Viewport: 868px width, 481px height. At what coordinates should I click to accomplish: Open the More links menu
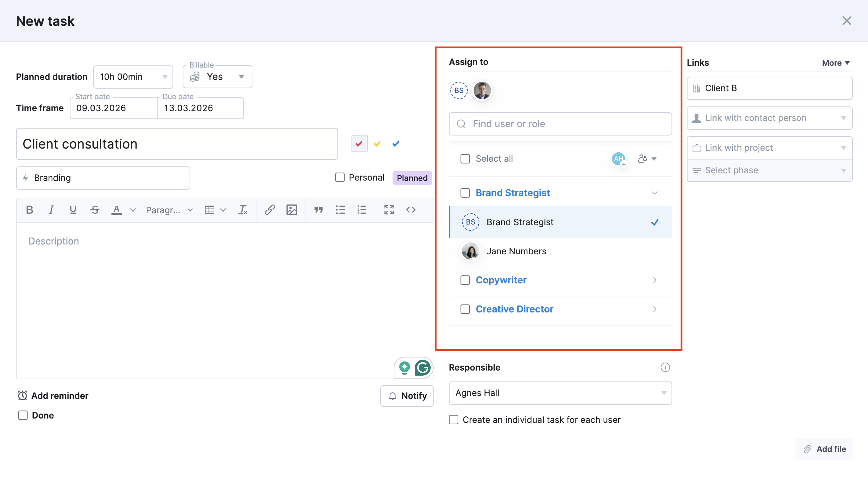click(836, 63)
